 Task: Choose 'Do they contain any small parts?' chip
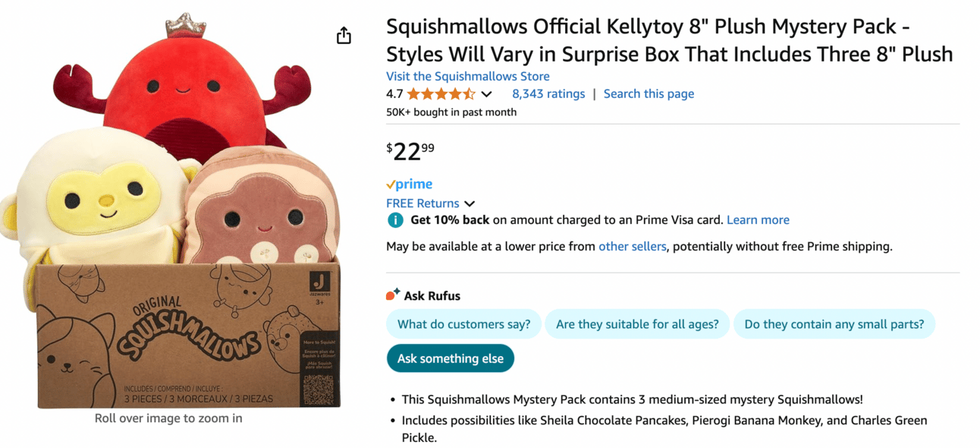(834, 324)
